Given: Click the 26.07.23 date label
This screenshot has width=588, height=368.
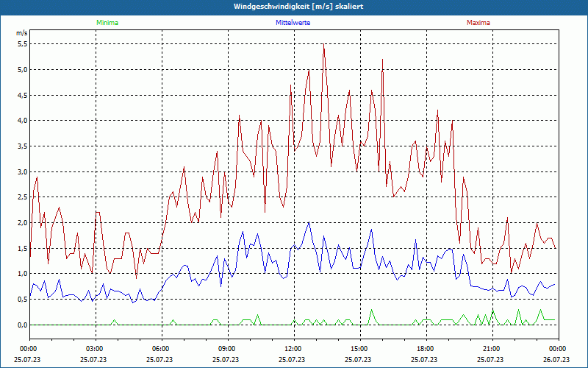Looking at the screenshot, I should pyautogui.click(x=557, y=360).
